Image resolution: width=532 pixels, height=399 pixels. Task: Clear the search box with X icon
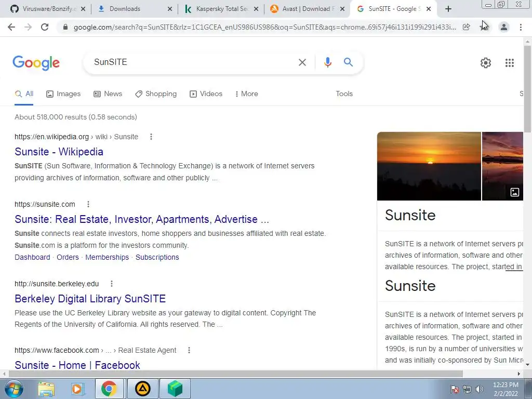302,62
